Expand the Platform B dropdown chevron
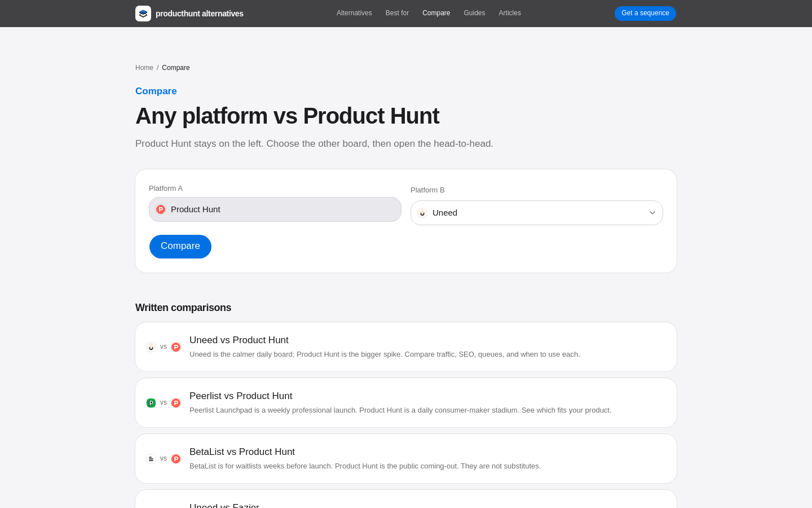The image size is (812, 508). click(x=652, y=213)
